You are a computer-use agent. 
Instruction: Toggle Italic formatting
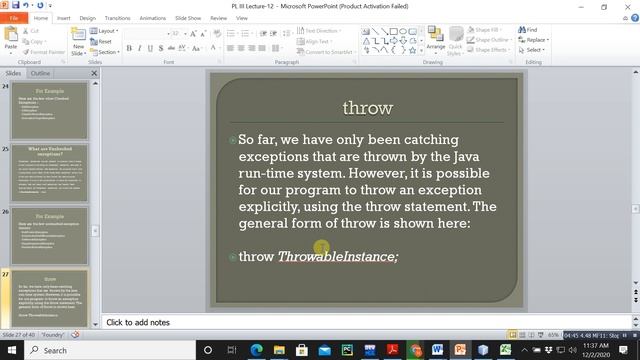(x=140, y=48)
